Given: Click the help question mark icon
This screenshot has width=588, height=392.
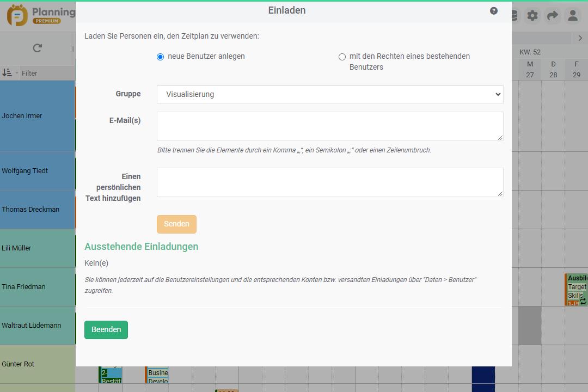Looking at the screenshot, I should pyautogui.click(x=494, y=11).
